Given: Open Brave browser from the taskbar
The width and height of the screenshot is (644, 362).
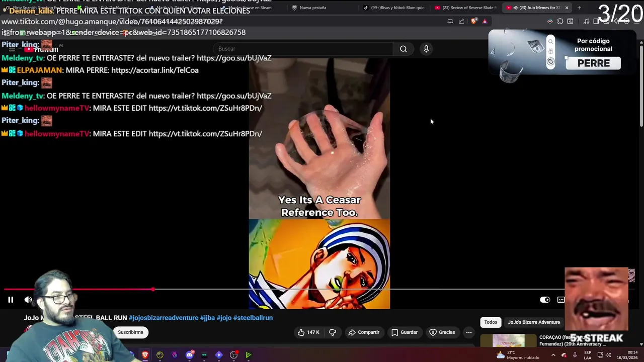Looking at the screenshot, I should tap(145, 355).
